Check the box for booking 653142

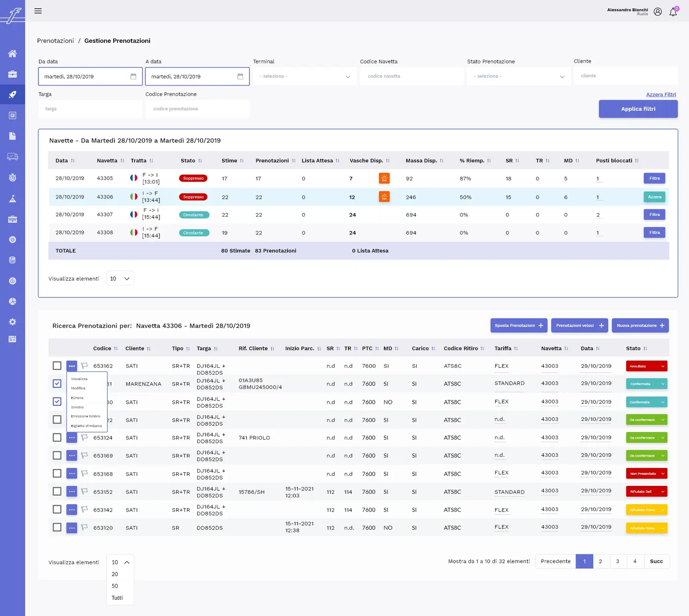point(57,510)
